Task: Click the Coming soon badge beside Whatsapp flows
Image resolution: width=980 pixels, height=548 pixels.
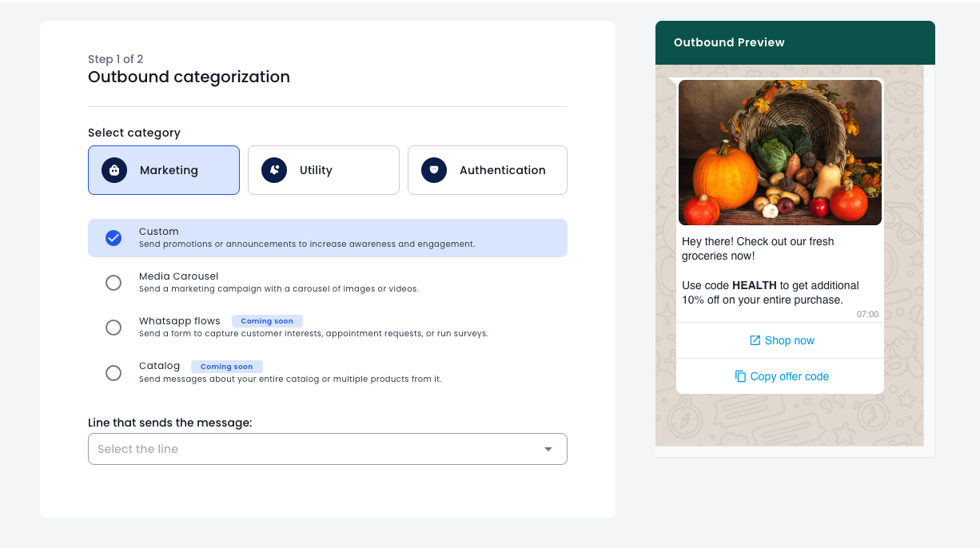Action: pos(267,321)
